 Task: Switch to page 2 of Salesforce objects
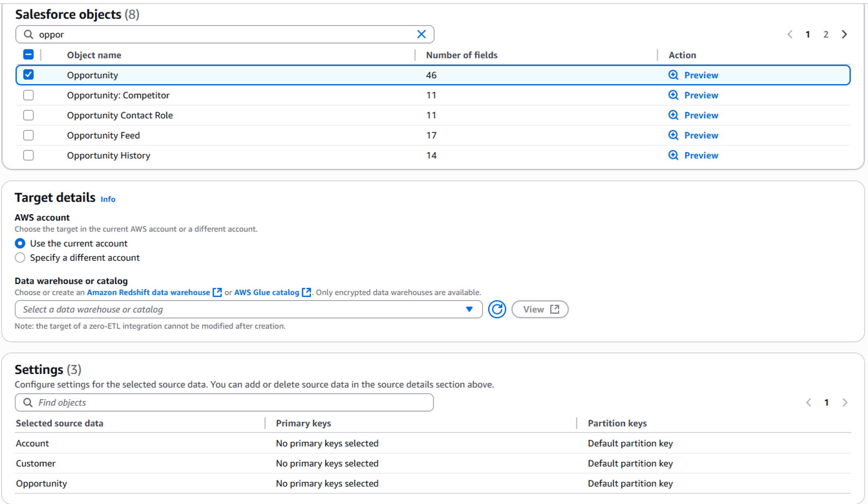(826, 34)
